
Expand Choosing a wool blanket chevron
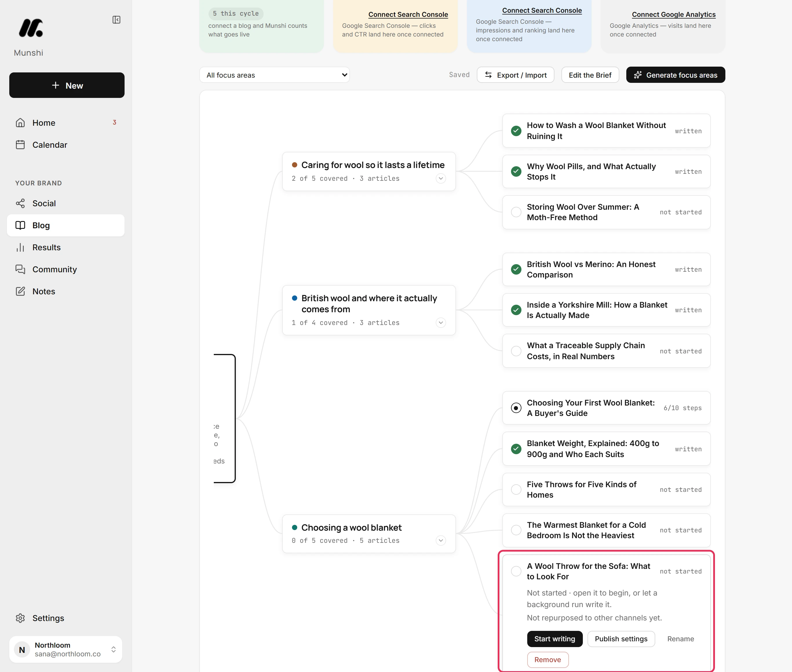[441, 540]
